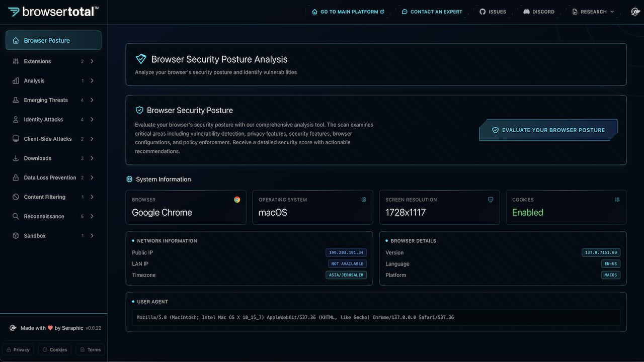The height and width of the screenshot is (362, 644).
Task: Click the Data Loss Prevention lock icon
Action: tap(16, 177)
